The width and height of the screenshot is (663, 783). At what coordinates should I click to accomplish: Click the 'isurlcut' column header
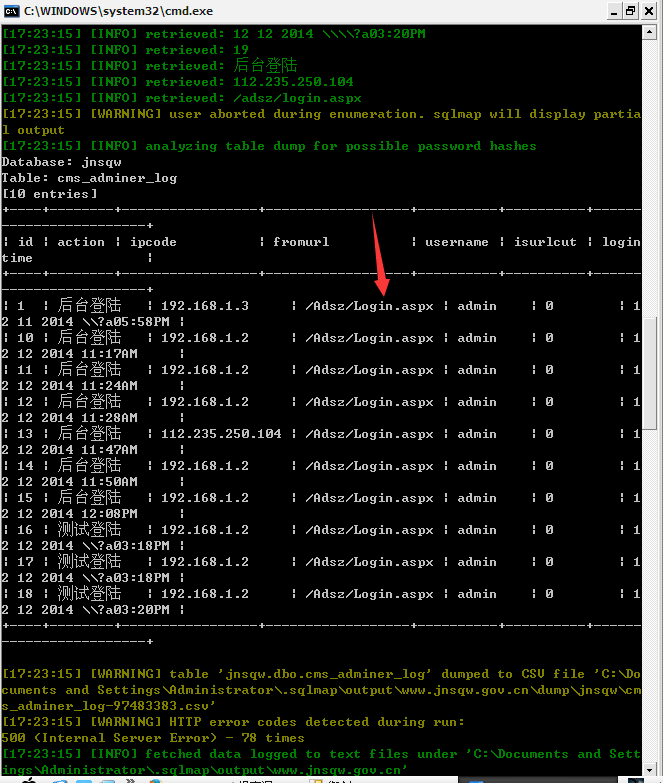coord(545,242)
